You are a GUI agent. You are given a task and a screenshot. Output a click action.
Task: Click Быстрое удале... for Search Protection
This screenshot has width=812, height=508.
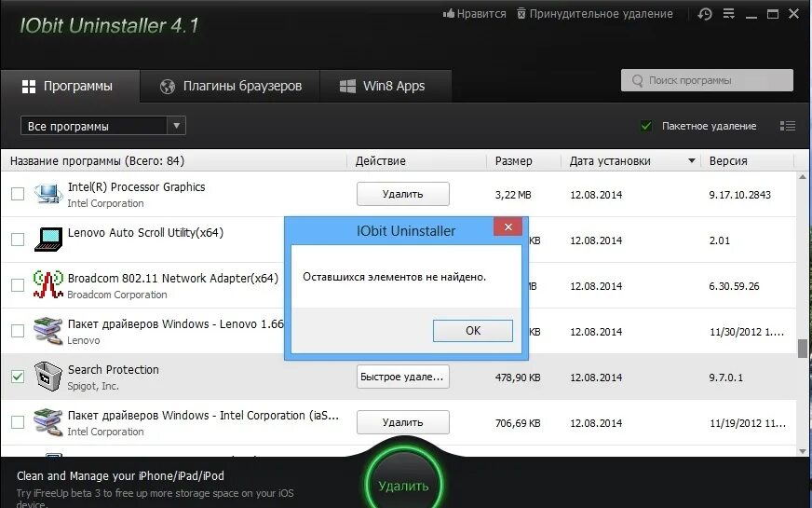403,377
